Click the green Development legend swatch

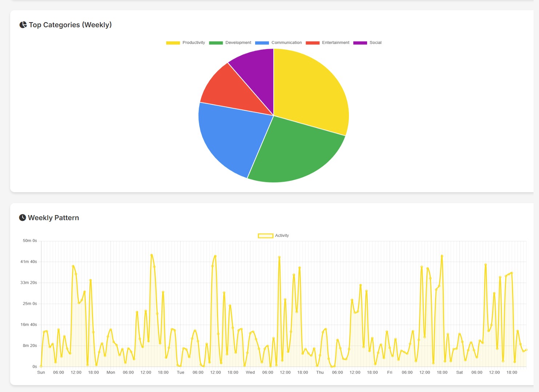(x=216, y=43)
